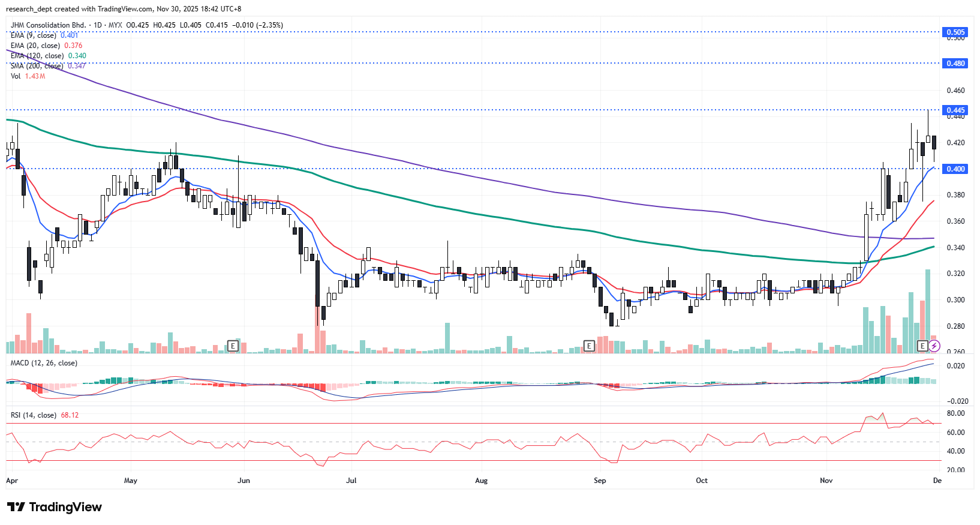Click the SMA (200, close) indicator legend

pyautogui.click(x=37, y=66)
